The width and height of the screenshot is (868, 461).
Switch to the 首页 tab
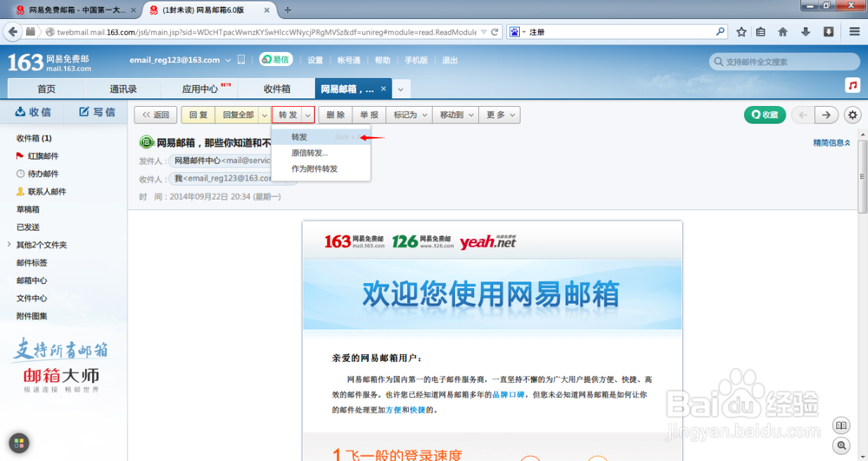(x=46, y=89)
